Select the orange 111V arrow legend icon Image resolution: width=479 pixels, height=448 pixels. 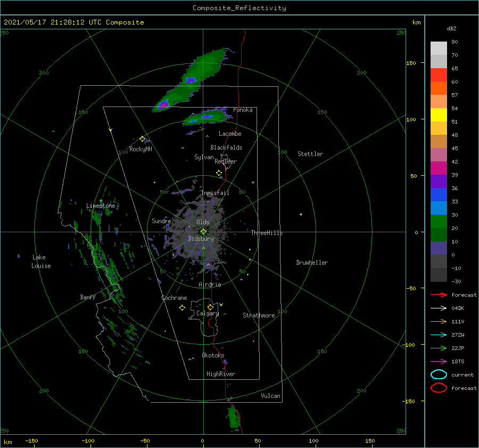click(x=439, y=321)
